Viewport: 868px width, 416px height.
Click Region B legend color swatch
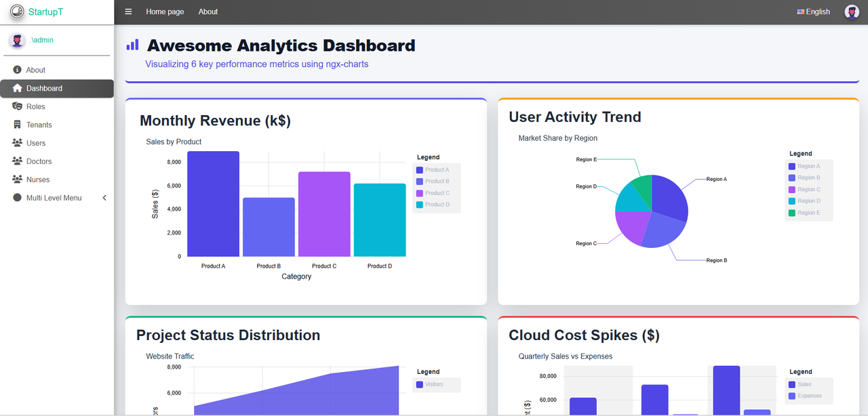point(792,178)
